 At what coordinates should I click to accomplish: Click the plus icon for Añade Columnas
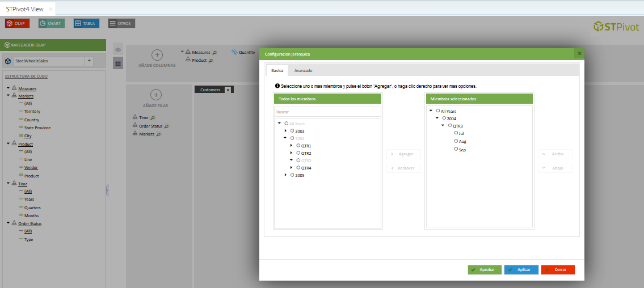pyautogui.click(x=157, y=55)
